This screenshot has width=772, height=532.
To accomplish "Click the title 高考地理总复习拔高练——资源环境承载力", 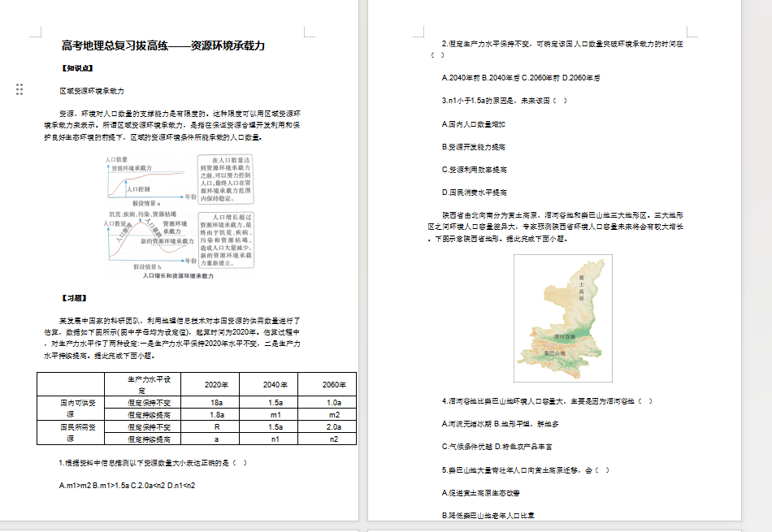I will coord(163,45).
